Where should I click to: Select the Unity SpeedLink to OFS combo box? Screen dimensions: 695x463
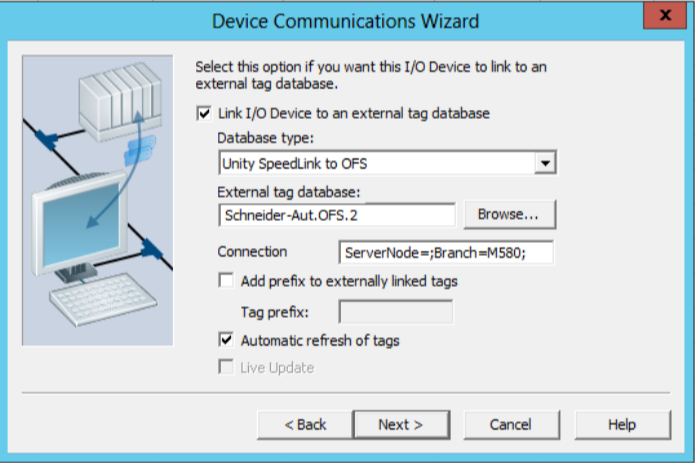[x=387, y=163]
